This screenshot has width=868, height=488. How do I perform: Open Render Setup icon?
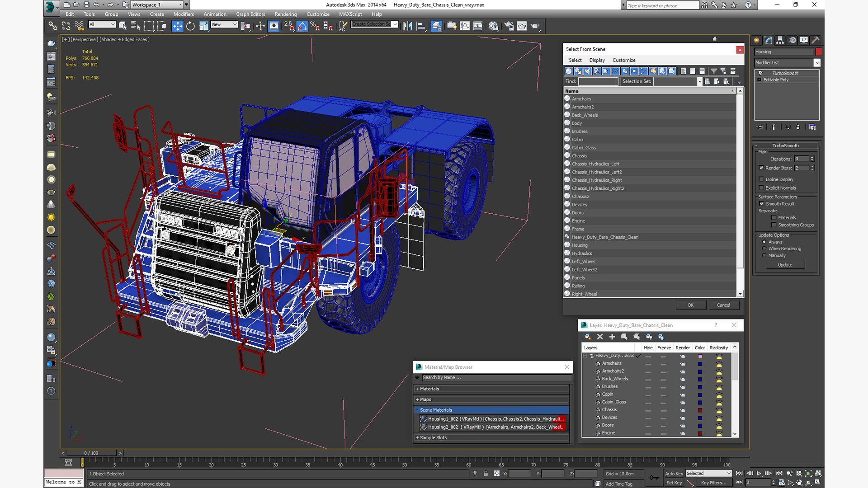[x=509, y=26]
